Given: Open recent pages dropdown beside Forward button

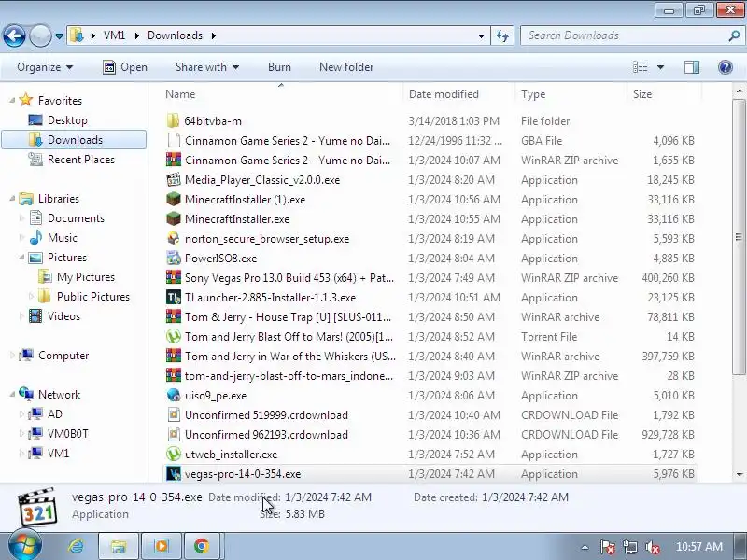Looking at the screenshot, I should [59, 35].
